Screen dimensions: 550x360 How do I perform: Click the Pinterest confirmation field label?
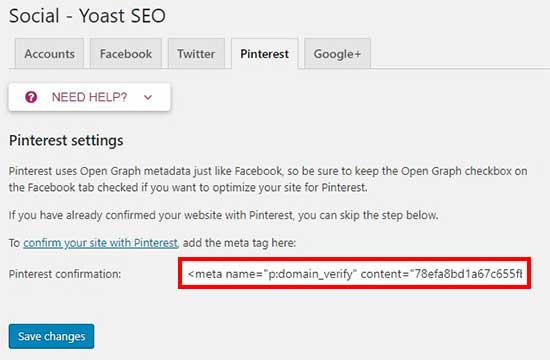click(x=65, y=274)
